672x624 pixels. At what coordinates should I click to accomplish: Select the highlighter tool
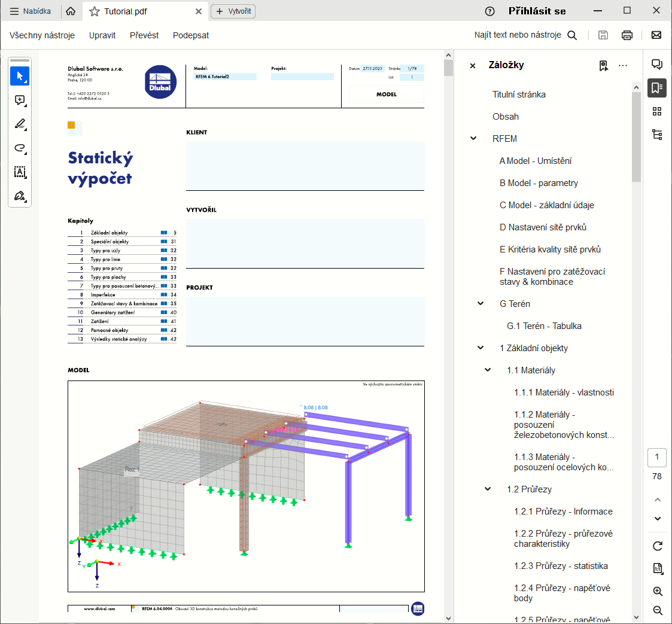pos(20,124)
